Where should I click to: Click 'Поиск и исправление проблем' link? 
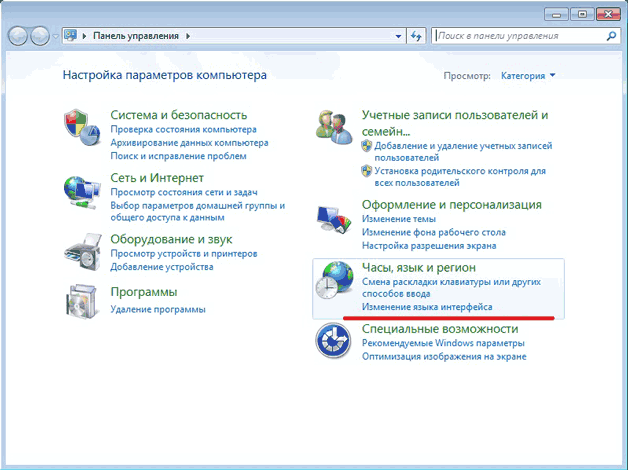tap(178, 156)
